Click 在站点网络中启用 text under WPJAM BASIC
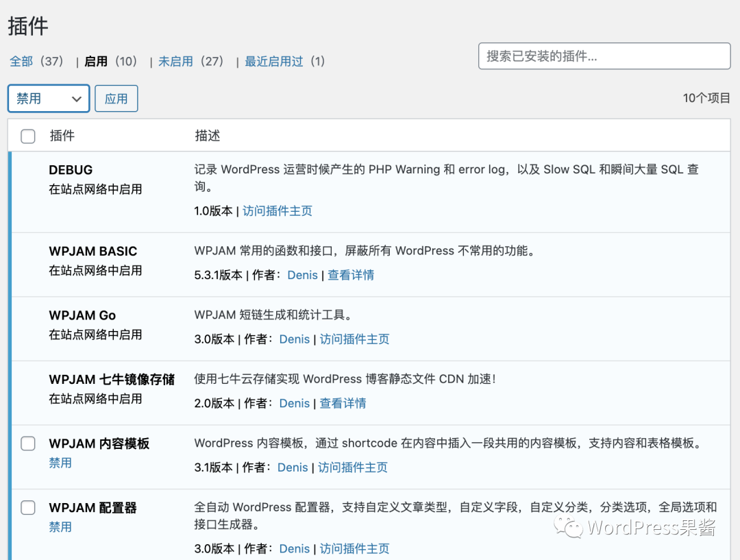Image resolution: width=740 pixels, height=560 pixels. pyautogui.click(x=95, y=271)
